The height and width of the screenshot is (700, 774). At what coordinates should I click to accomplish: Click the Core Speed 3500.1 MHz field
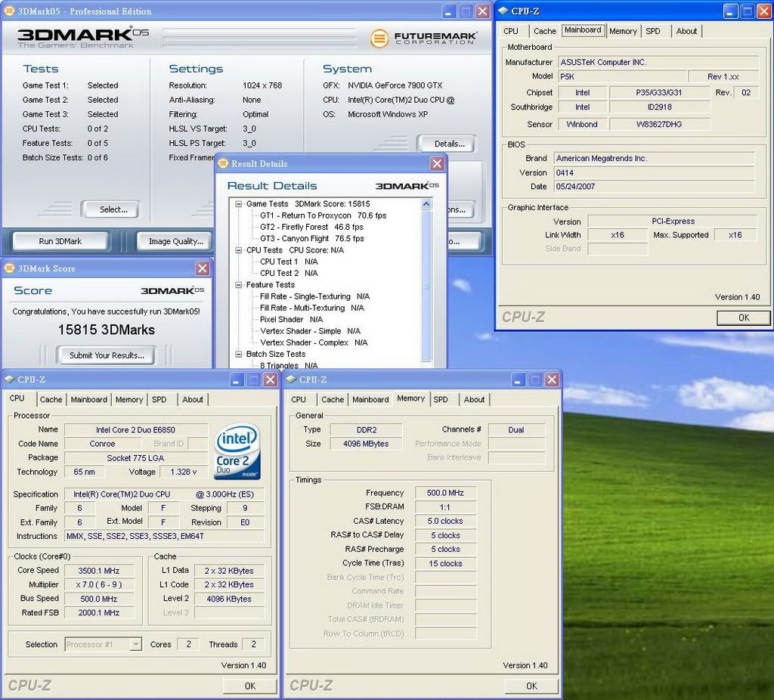(x=99, y=571)
